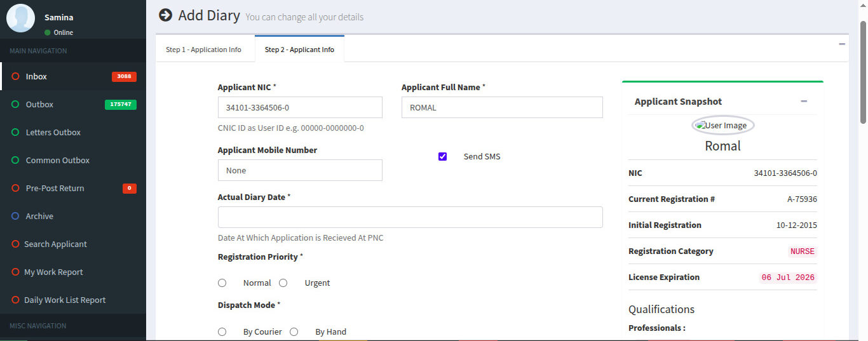The width and height of the screenshot is (868, 341).
Task: Select Normal registration priority
Action: pyautogui.click(x=222, y=283)
